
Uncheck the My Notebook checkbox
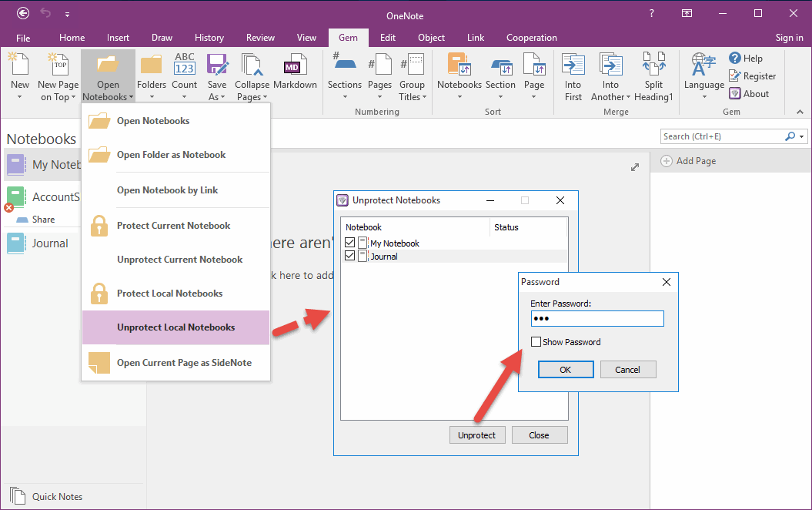click(349, 243)
